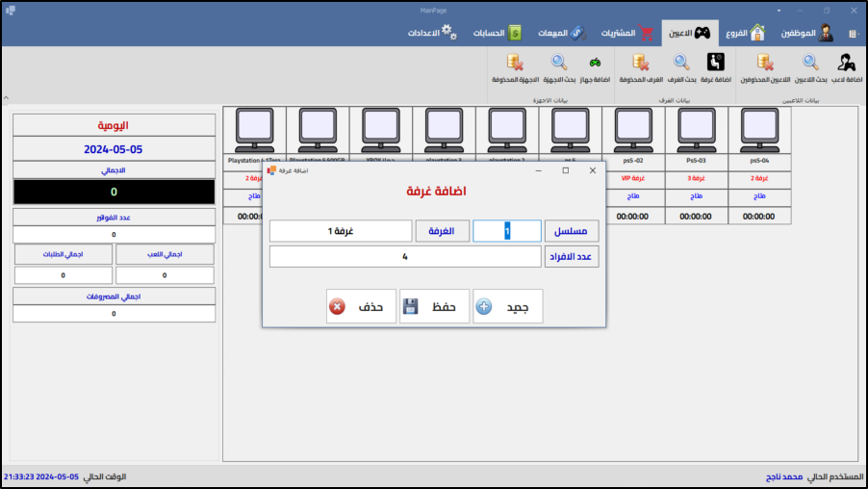Open Deleted Players (اللاعبين المحذوفين) icon
Viewport: 868px width, 489px height.
(x=765, y=64)
